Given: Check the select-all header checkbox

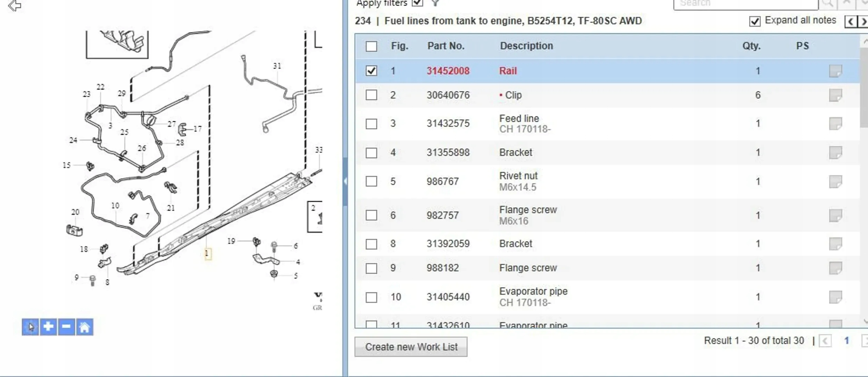Looking at the screenshot, I should point(371,46).
